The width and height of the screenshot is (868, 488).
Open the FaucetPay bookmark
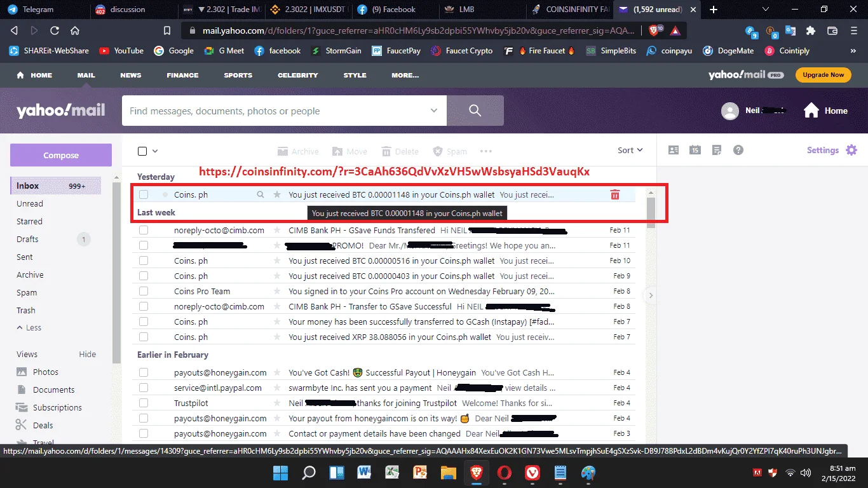pos(396,51)
